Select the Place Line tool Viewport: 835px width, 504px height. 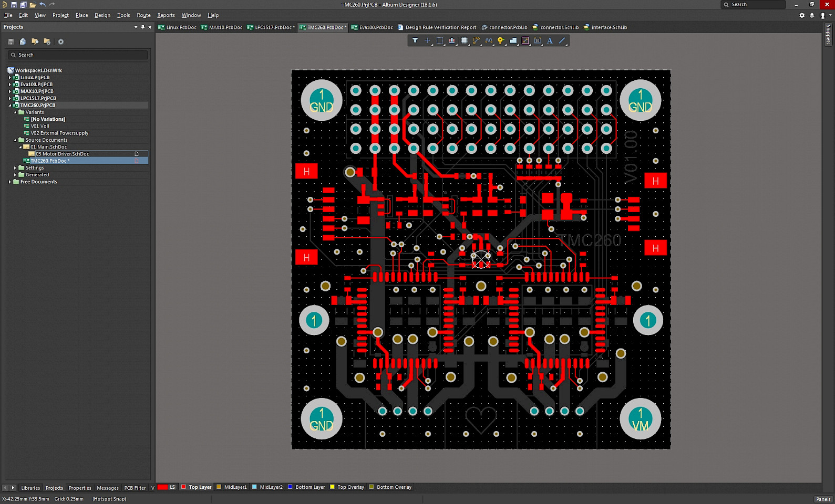click(562, 40)
